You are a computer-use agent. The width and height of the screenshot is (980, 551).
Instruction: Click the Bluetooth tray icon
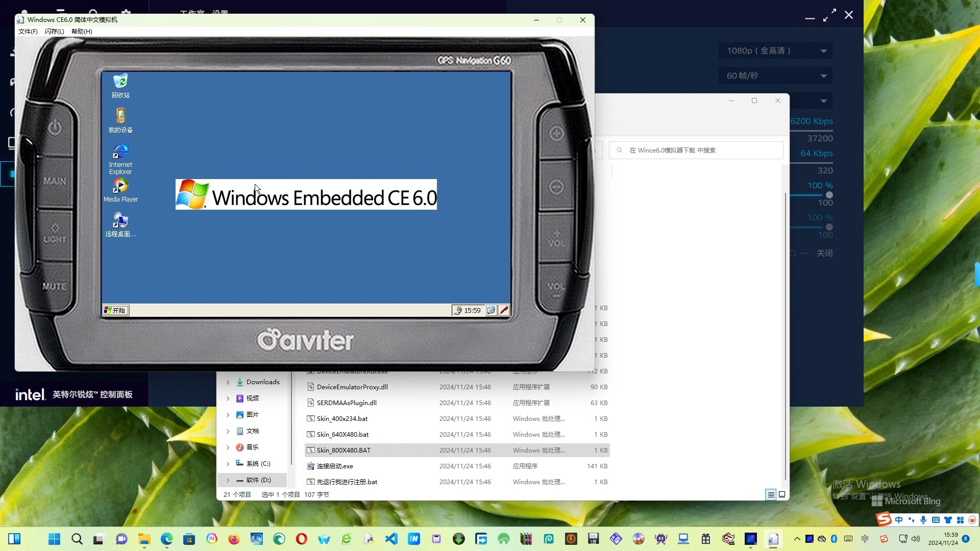[834, 539]
